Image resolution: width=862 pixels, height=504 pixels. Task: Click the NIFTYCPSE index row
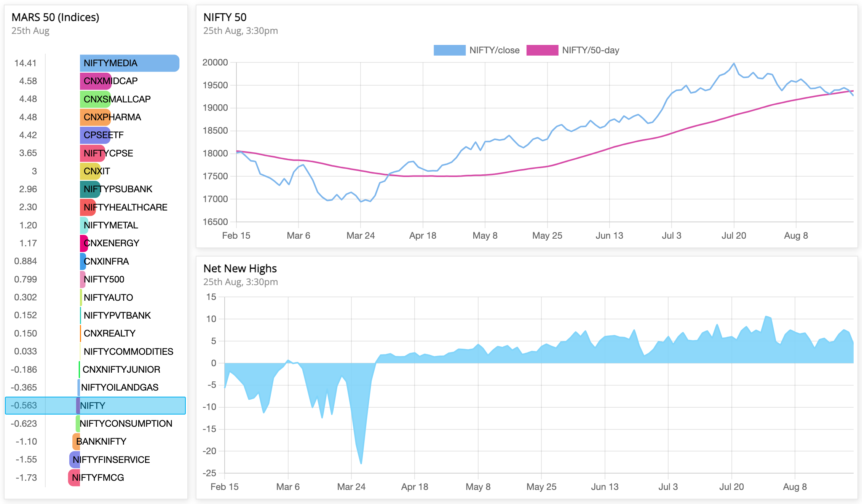tap(95, 153)
